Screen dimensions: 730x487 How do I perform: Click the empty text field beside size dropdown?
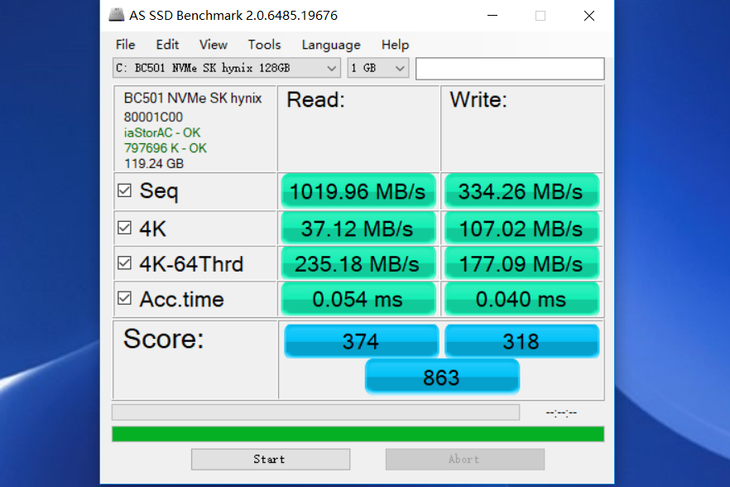pos(510,68)
